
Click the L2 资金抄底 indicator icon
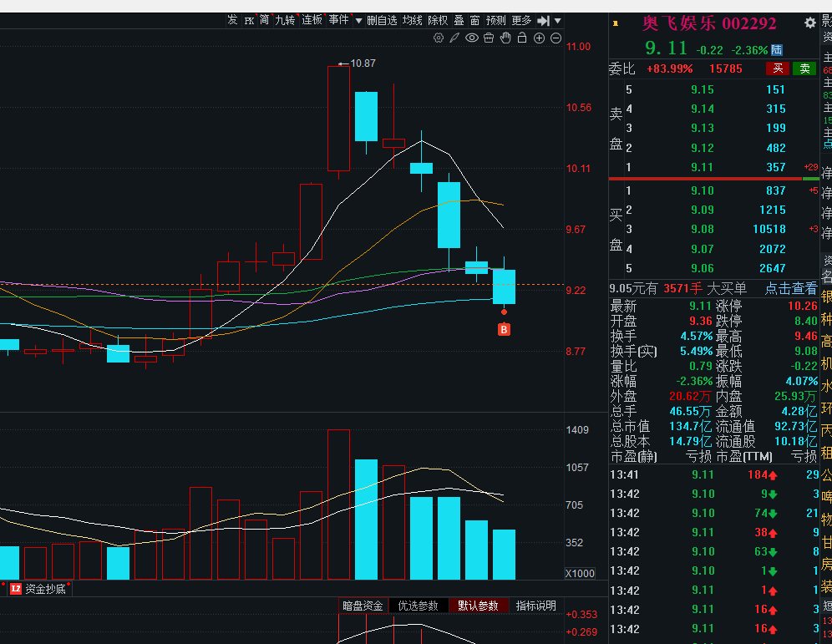click(16, 588)
